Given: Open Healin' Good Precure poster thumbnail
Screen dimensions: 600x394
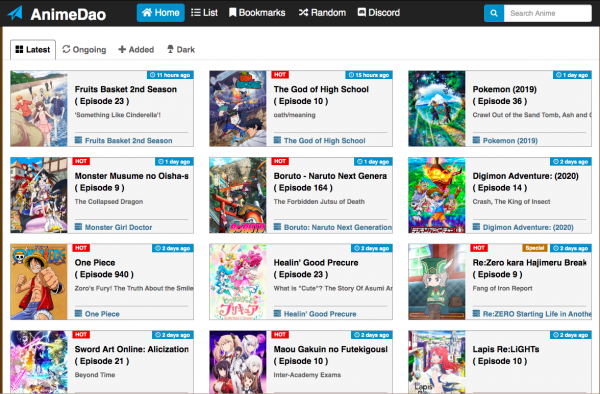Looking at the screenshot, I should [238, 282].
